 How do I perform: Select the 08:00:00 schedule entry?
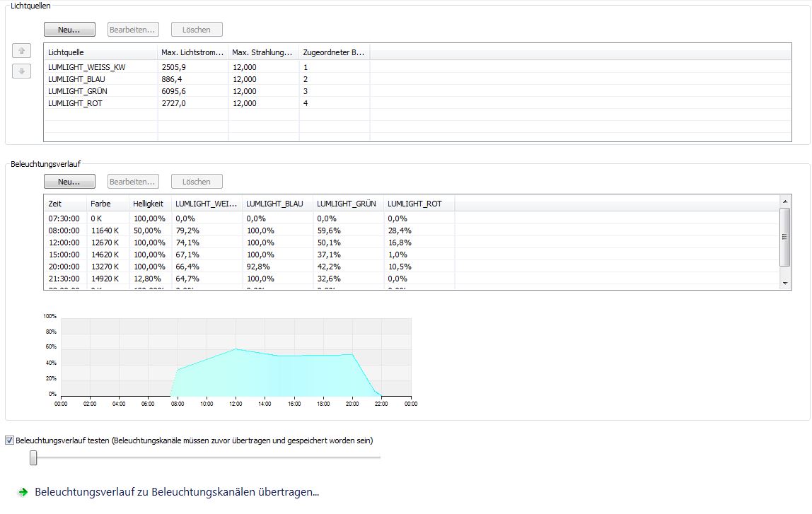point(64,230)
